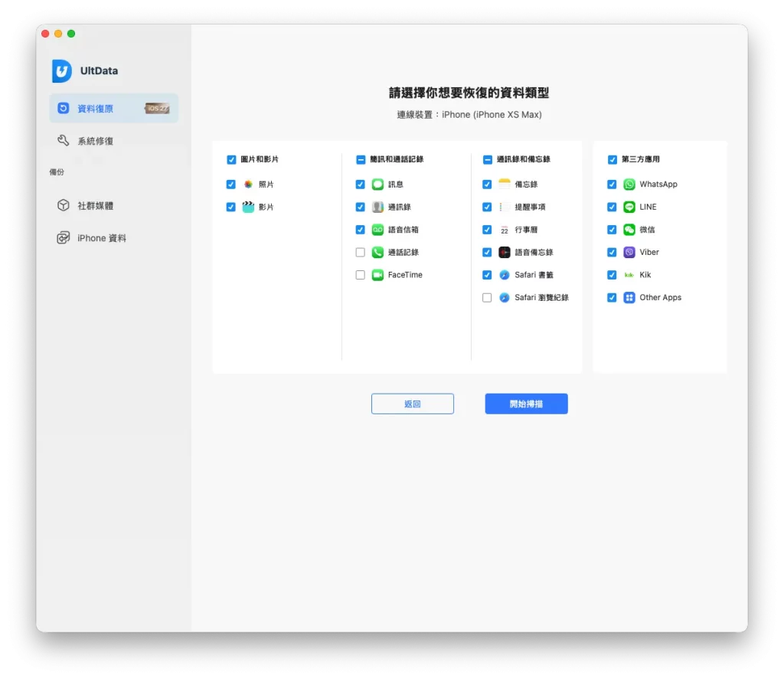Click the 微信 WeChat icon

coord(629,230)
